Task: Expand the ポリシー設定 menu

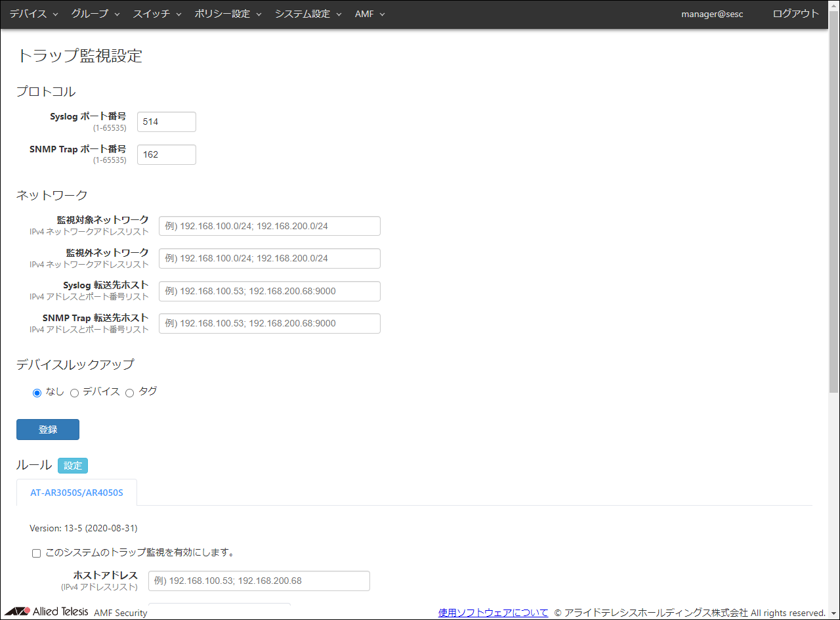Action: pyautogui.click(x=228, y=14)
